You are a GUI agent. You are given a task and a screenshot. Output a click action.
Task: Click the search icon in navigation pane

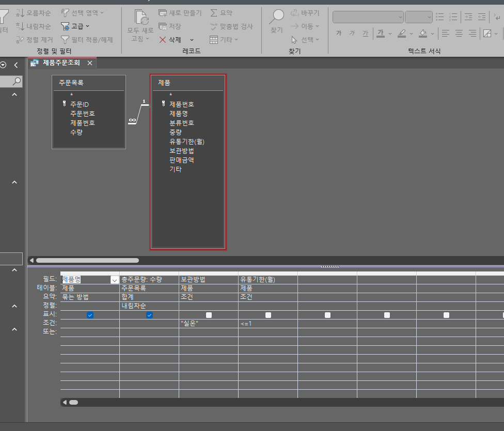tap(17, 81)
